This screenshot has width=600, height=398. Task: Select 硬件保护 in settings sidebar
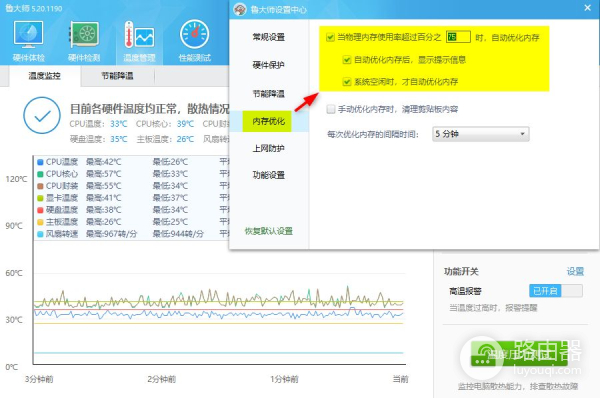pos(269,65)
